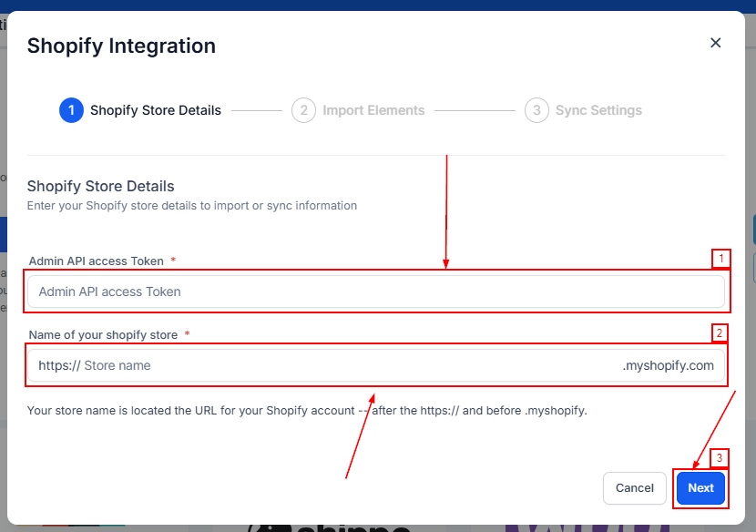Click the red annotation box numbered 2
756x532 pixels.
coord(720,332)
